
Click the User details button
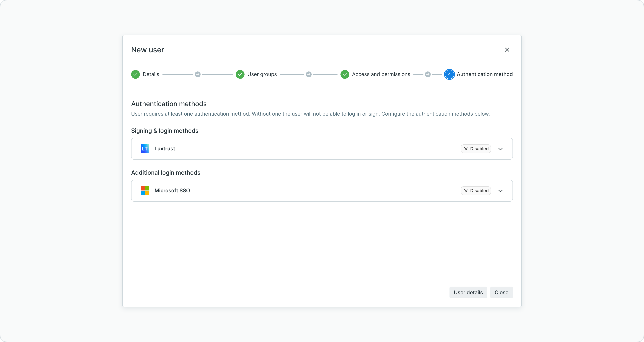point(468,292)
